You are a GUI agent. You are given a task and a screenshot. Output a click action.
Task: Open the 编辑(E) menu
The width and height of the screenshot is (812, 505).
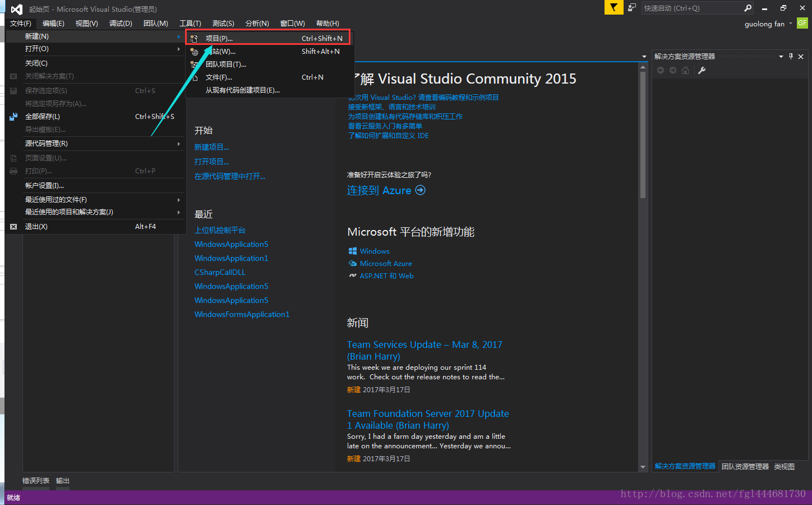click(53, 24)
